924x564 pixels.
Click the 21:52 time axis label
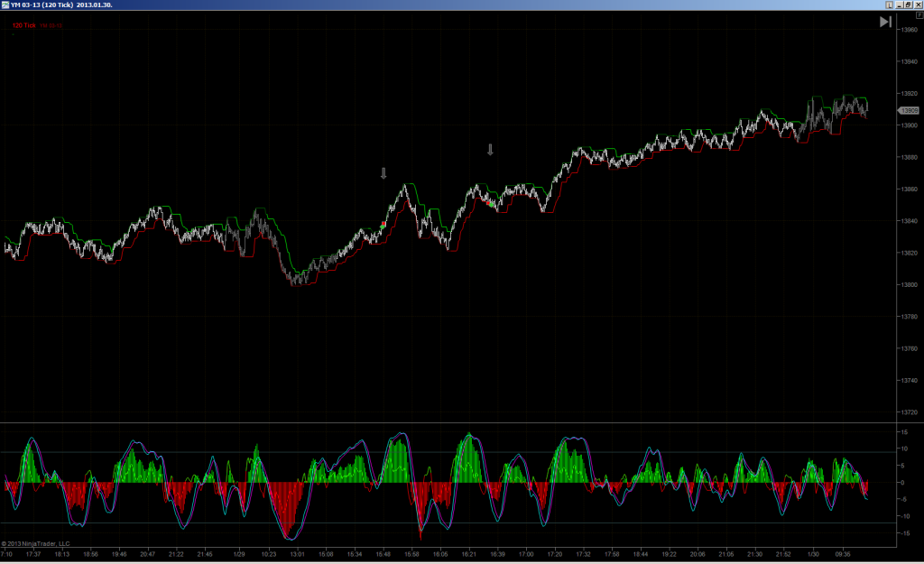(x=783, y=554)
